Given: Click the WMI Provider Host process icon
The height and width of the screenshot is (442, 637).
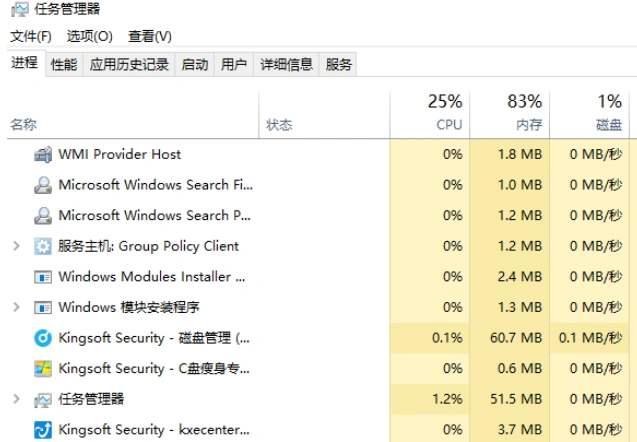Looking at the screenshot, I should coord(43,154).
